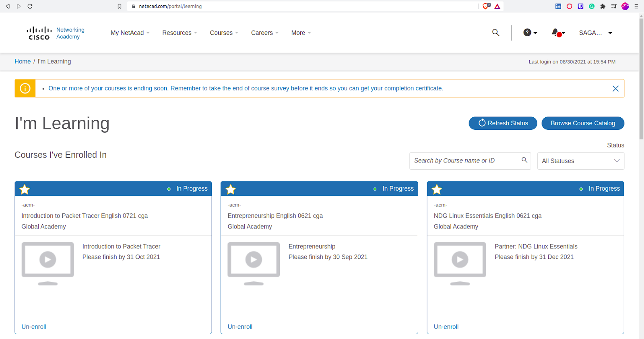Screen dimensions: 644x339
Task: Open NDG Linux Essentials English 0621 cga
Action: (487, 216)
